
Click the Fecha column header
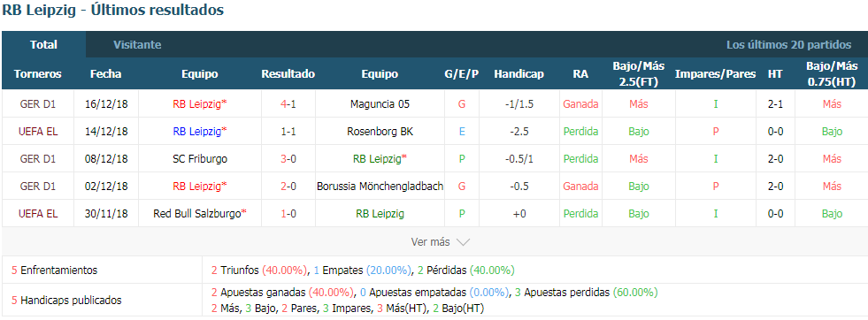pyautogui.click(x=105, y=74)
